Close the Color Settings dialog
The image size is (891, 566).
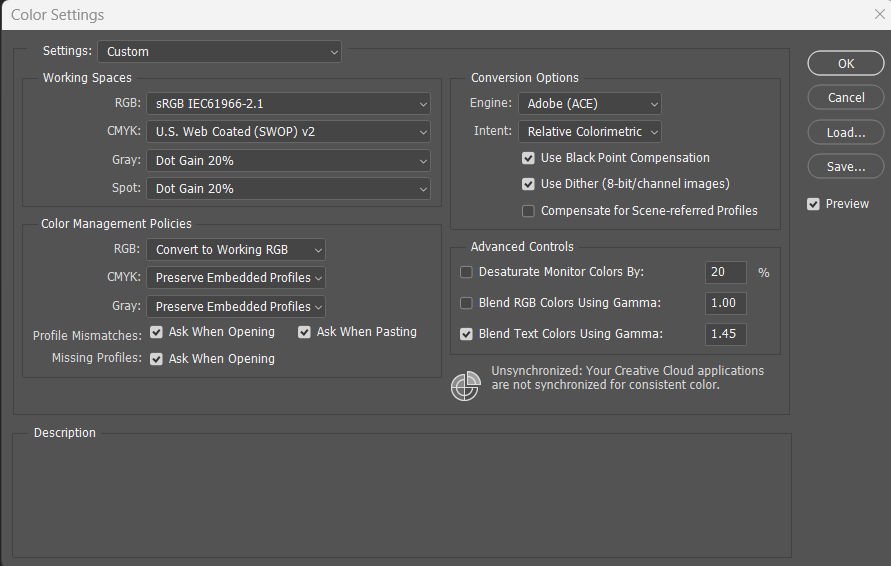click(879, 14)
